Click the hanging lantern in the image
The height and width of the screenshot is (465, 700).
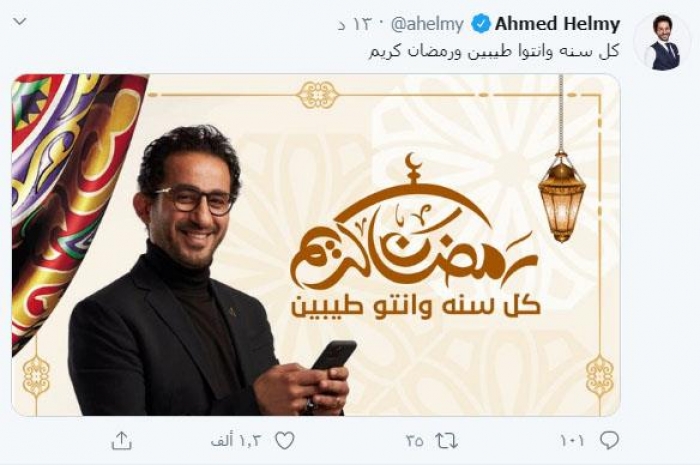click(562, 196)
